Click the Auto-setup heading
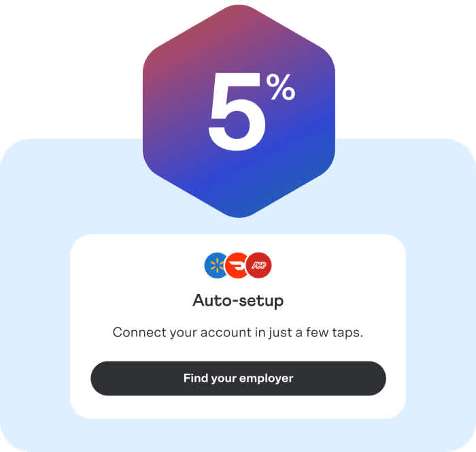The width and height of the screenshot is (476, 452). [238, 302]
